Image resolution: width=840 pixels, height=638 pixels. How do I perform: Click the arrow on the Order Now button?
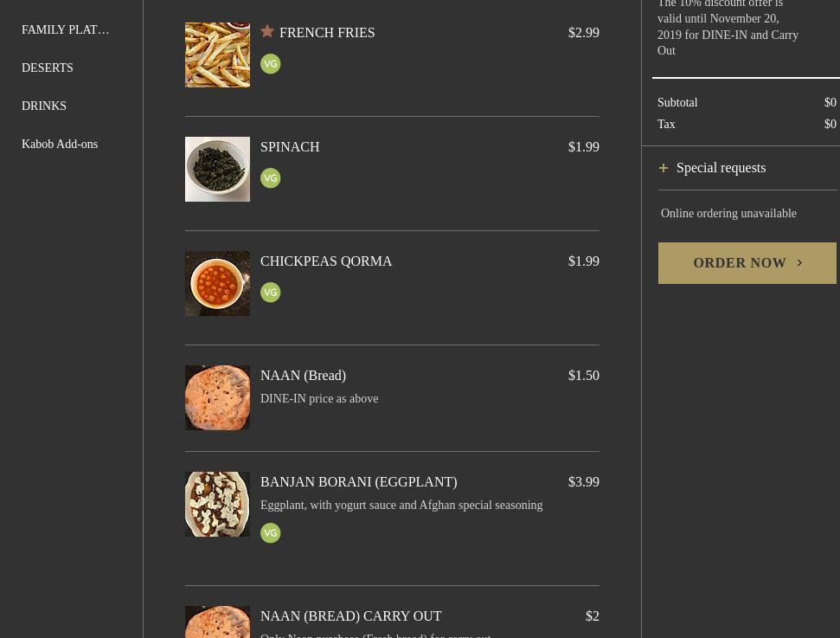pos(800,262)
